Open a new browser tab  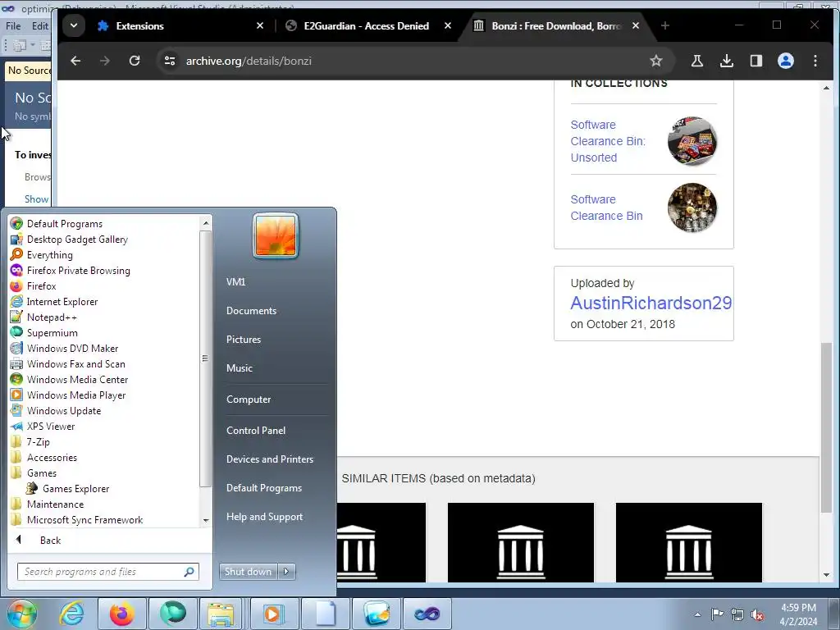click(664, 25)
